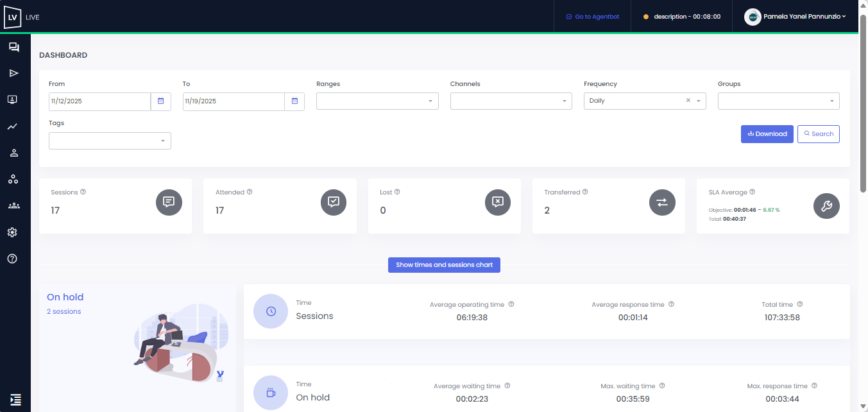Viewport: 868px width, 412px height.
Task: Click the Sessions time clock icon
Action: [x=271, y=311]
